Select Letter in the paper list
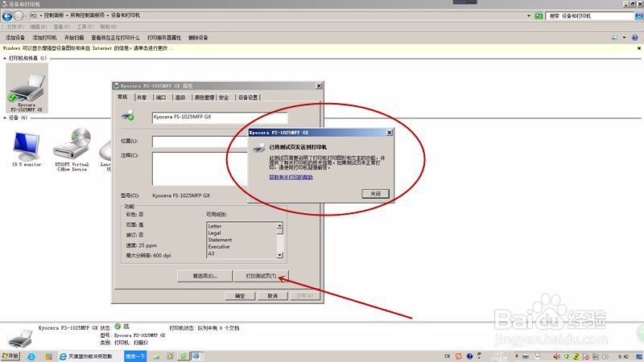 tap(215, 226)
